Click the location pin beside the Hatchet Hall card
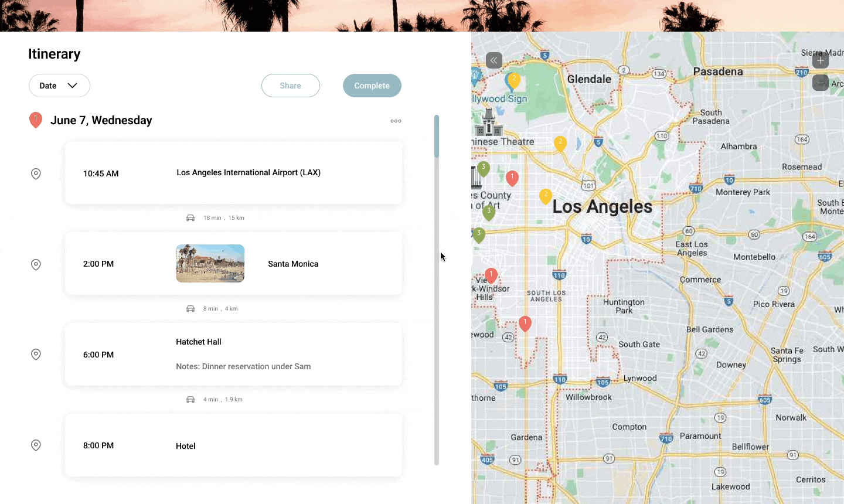This screenshot has width=844, height=504. [x=36, y=354]
